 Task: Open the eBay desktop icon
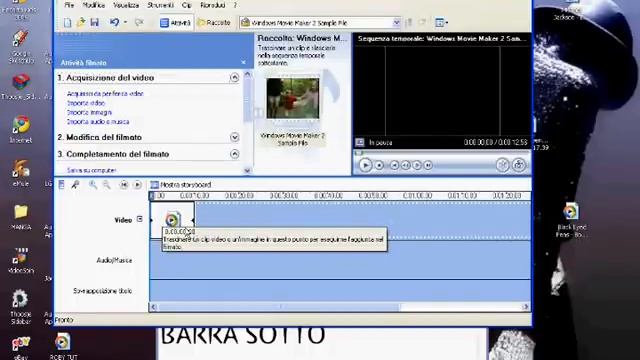(21, 348)
